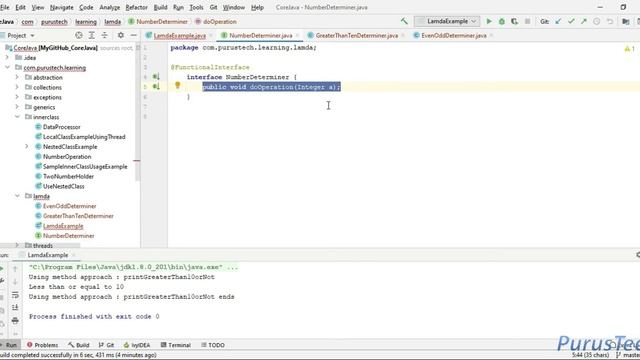640x360 pixels.
Task: Click the Stop process square icon
Action: (x=527, y=21)
